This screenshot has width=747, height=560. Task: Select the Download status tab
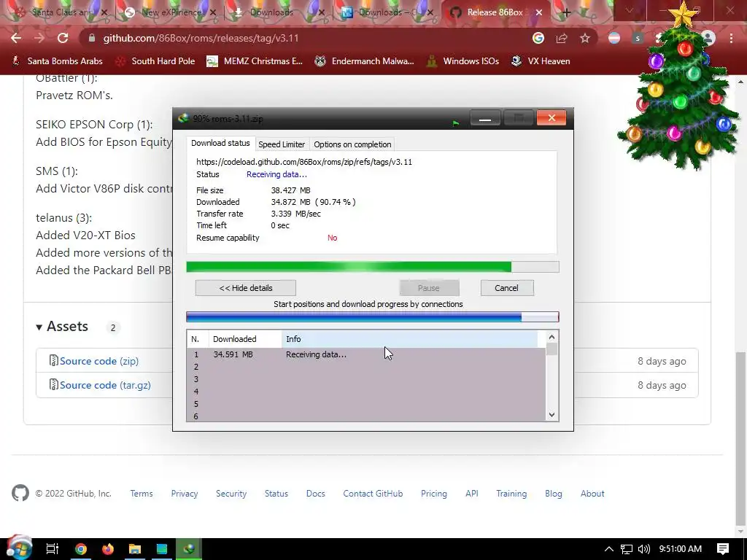[220, 143]
